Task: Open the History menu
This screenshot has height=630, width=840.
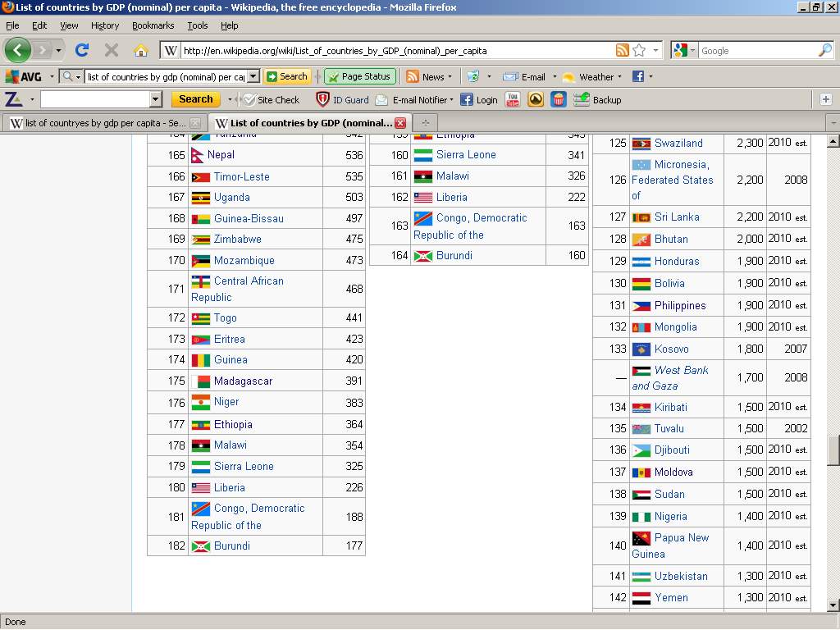Action: point(104,25)
